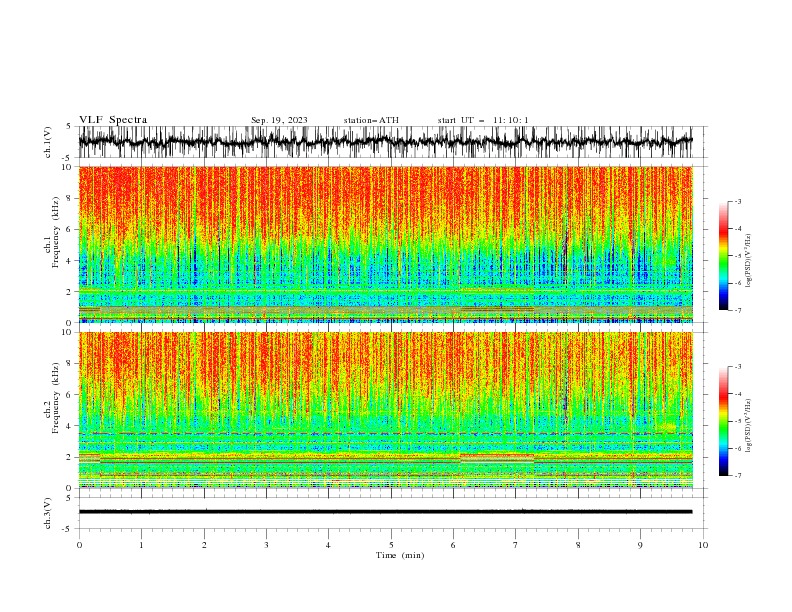
Task: Click the ch.2 spectrogram panel
Action: click(386, 410)
